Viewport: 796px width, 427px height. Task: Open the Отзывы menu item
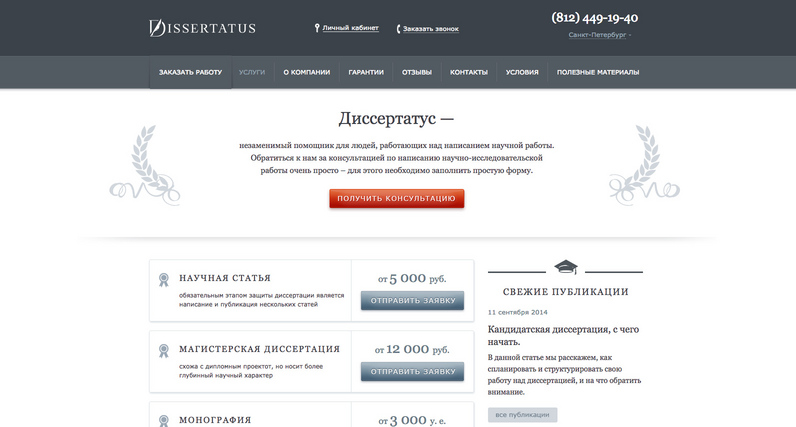click(x=417, y=72)
